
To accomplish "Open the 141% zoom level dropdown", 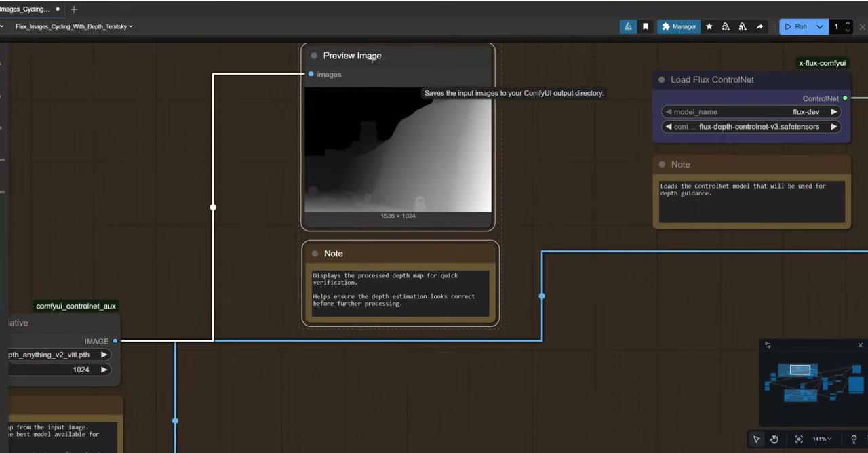I will [822, 439].
